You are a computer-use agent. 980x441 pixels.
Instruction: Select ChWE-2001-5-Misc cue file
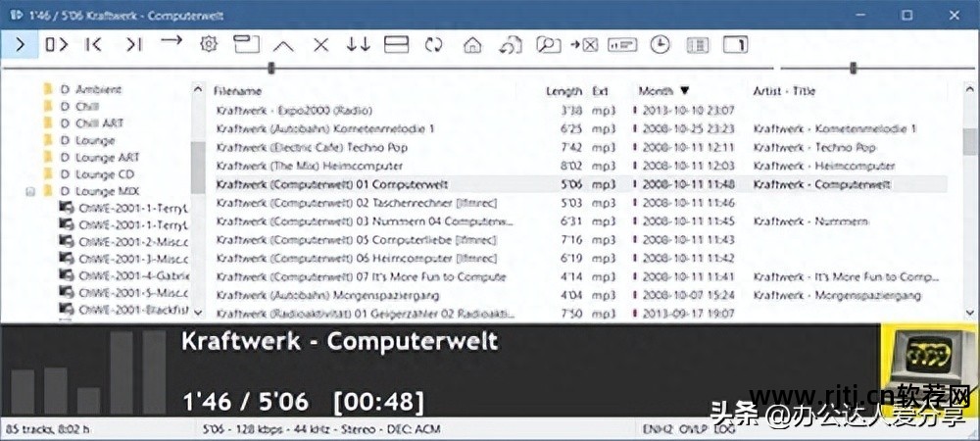pos(123,292)
